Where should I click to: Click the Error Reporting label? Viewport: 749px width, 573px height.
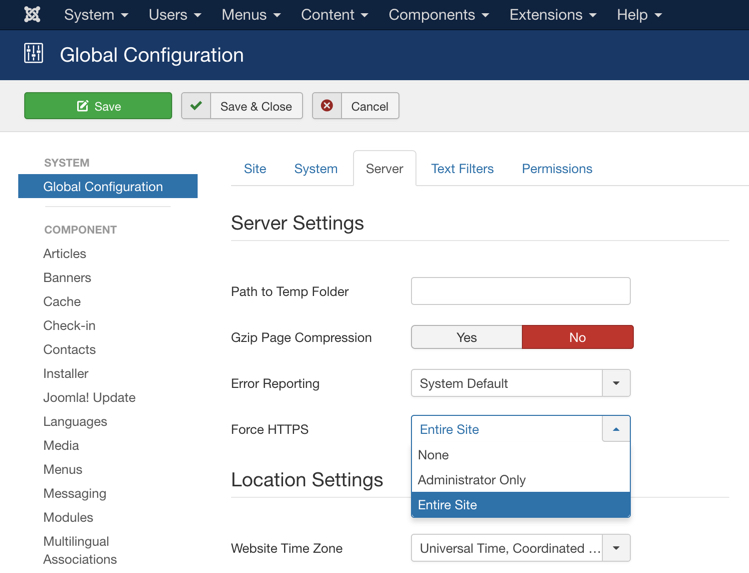275,383
